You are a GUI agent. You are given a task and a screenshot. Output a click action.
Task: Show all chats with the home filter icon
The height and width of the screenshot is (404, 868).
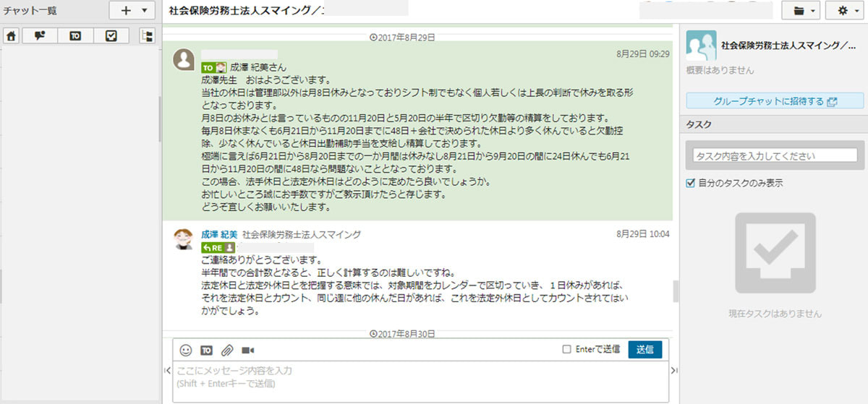pyautogui.click(x=11, y=35)
